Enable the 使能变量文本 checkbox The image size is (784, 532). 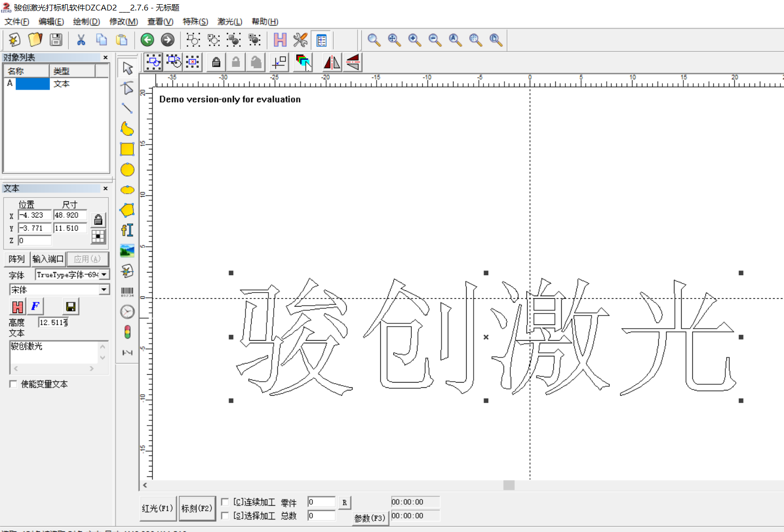point(13,384)
